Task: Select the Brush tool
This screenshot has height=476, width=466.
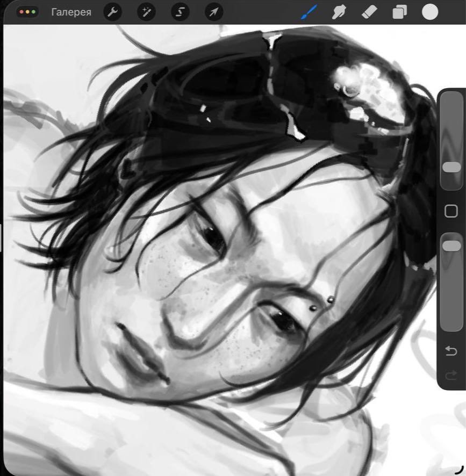Action: (309, 12)
